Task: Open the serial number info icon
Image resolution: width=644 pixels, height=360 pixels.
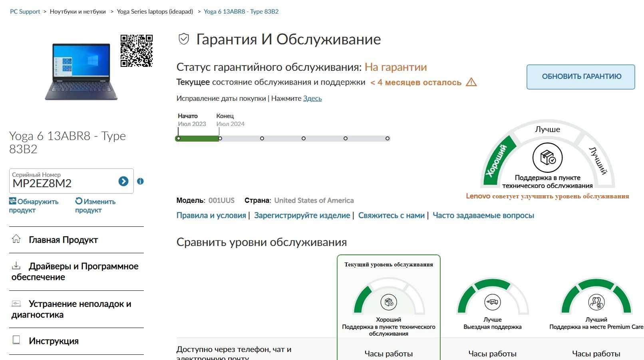Action: click(x=140, y=181)
